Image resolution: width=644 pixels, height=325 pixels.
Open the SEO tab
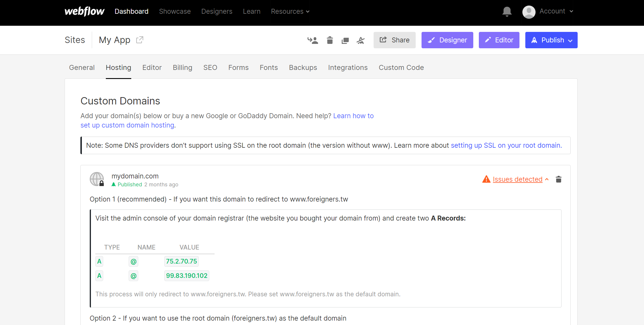click(210, 68)
